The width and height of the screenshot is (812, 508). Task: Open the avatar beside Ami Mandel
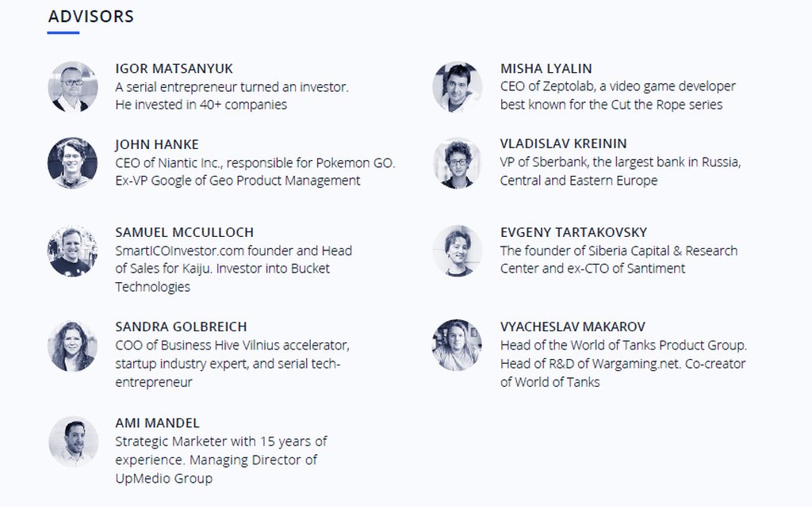tap(74, 441)
